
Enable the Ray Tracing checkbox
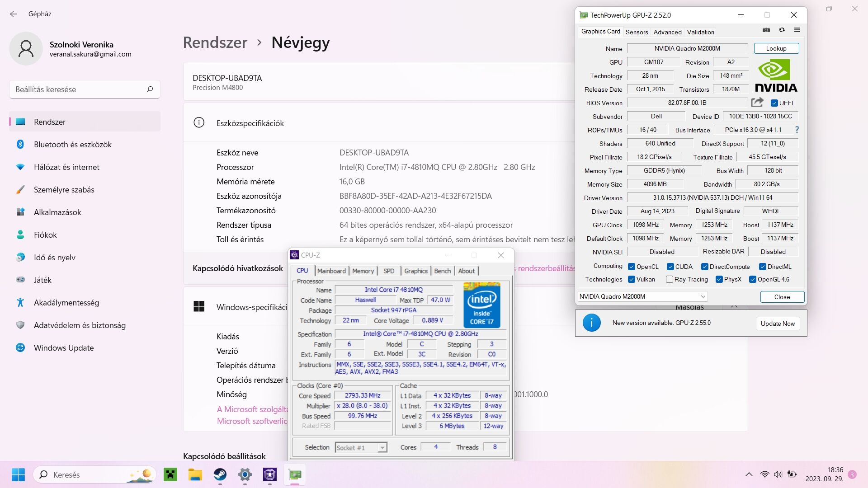point(670,279)
